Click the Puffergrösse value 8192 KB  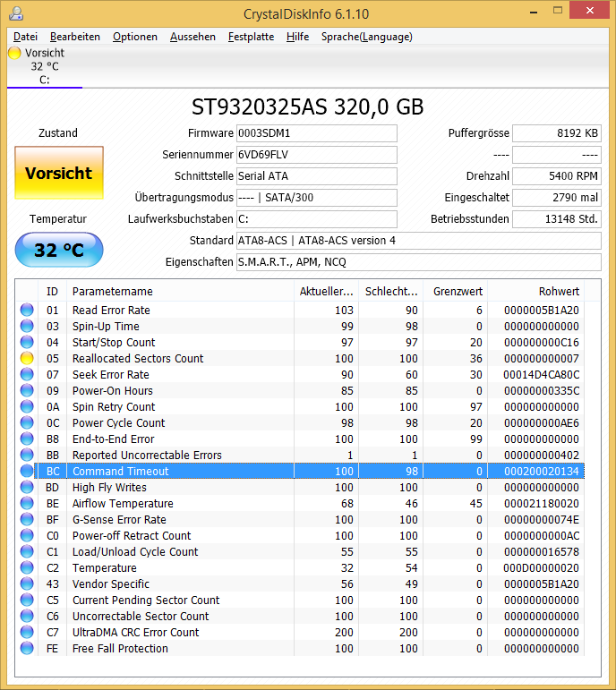557,133
